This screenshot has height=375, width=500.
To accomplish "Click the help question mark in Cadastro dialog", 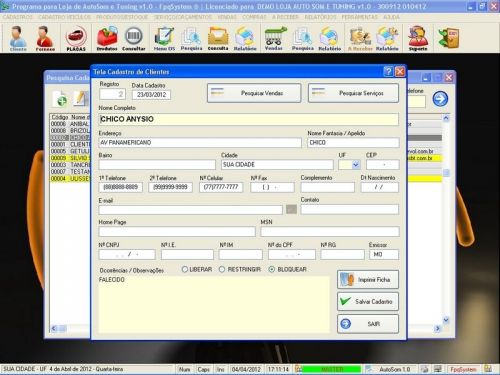I will (x=388, y=71).
